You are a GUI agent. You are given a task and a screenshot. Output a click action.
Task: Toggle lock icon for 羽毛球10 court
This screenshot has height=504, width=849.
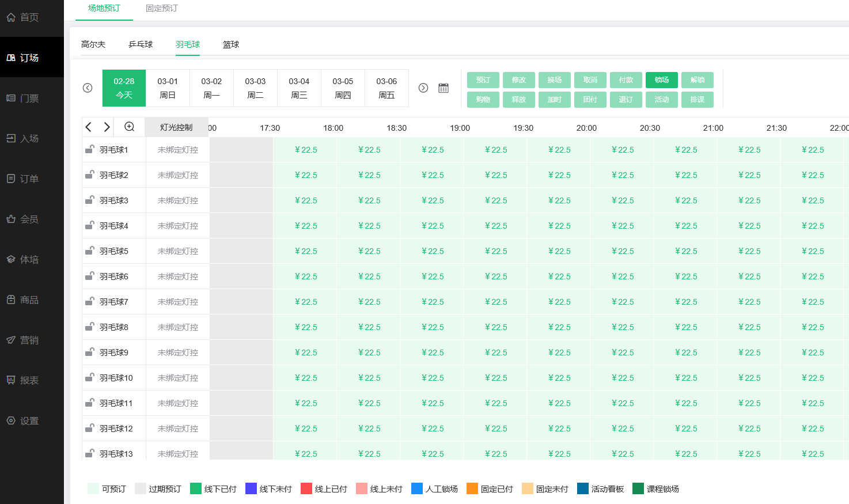(x=90, y=378)
